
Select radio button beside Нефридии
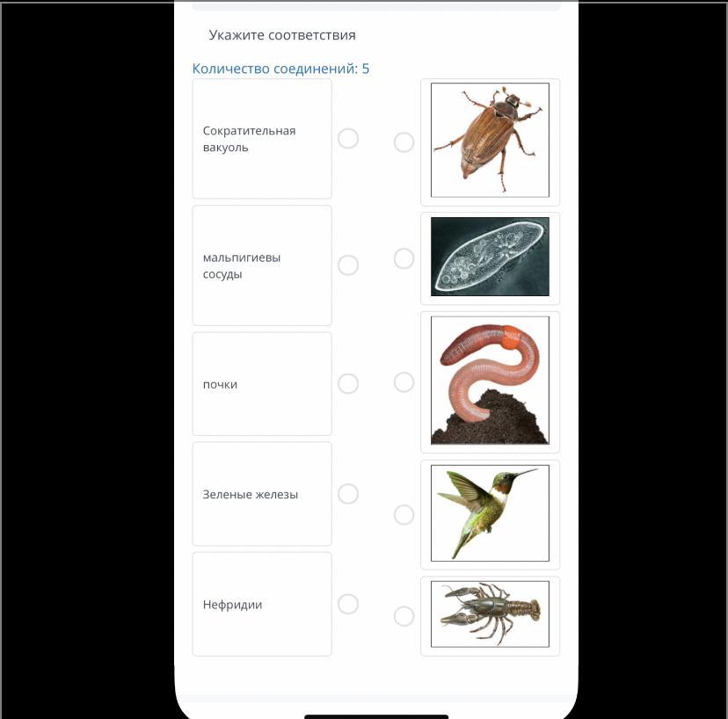tap(348, 604)
